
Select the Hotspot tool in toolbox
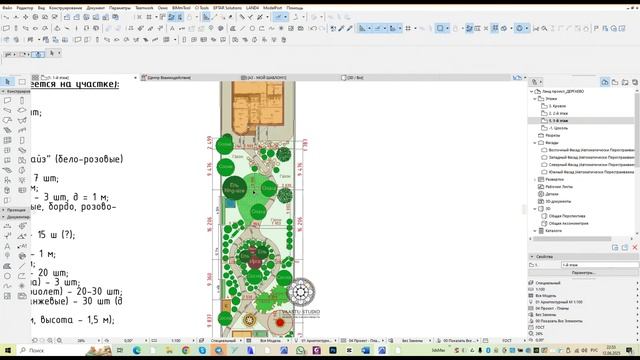22,286
